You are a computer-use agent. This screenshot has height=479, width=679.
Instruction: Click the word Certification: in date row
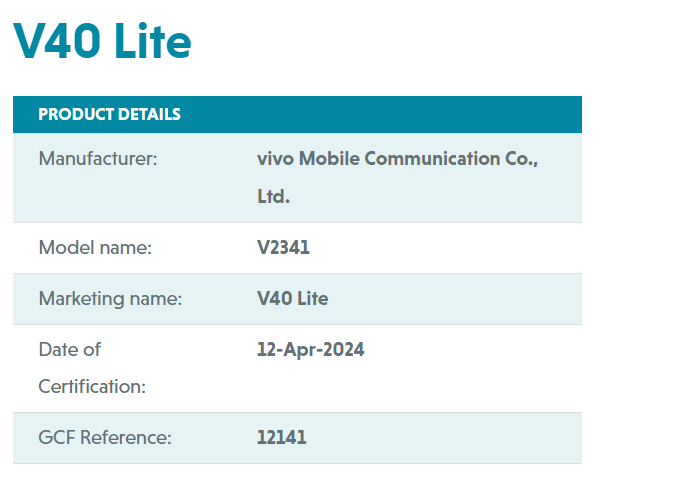tap(92, 387)
